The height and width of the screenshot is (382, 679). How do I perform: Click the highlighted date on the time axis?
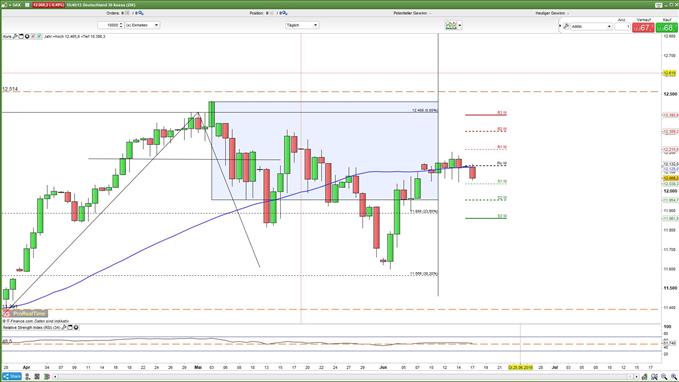tap(521, 367)
